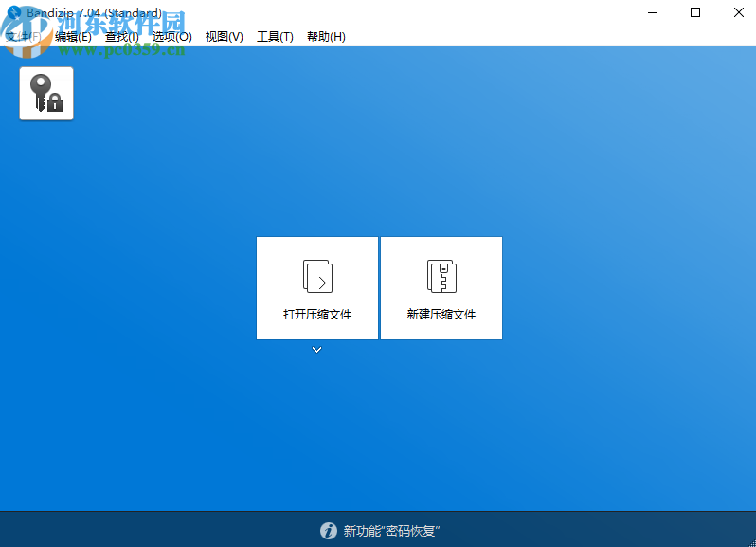Click the Bandizip app icon in title bar
756x547 pixels.
(x=14, y=12)
